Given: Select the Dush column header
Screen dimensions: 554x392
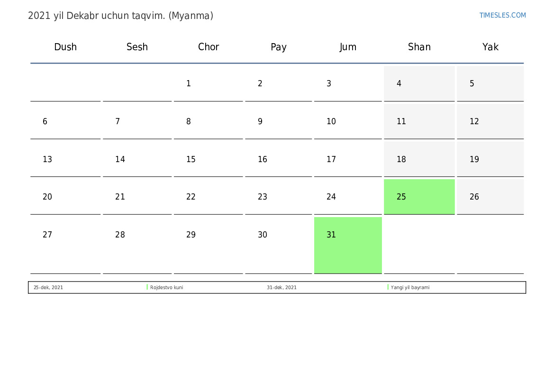Looking at the screenshot, I should coord(65,47).
